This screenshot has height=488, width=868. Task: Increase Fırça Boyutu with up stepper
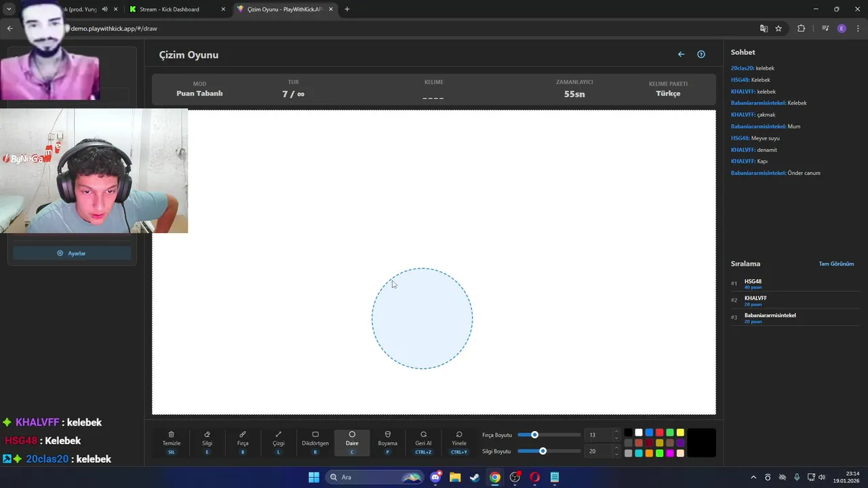[616, 432]
